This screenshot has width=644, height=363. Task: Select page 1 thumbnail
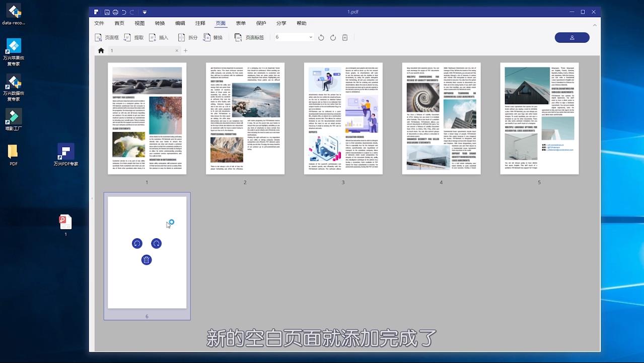tap(147, 118)
